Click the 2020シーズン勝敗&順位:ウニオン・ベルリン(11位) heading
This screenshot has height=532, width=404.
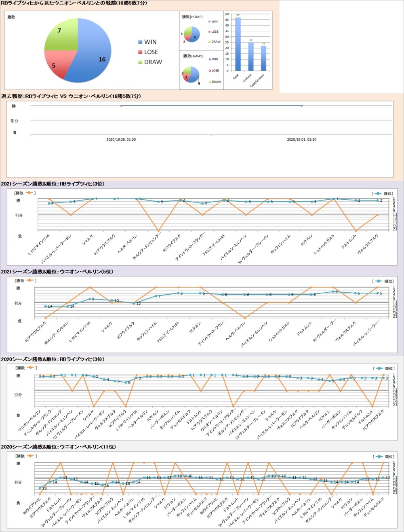pyautogui.click(x=59, y=447)
